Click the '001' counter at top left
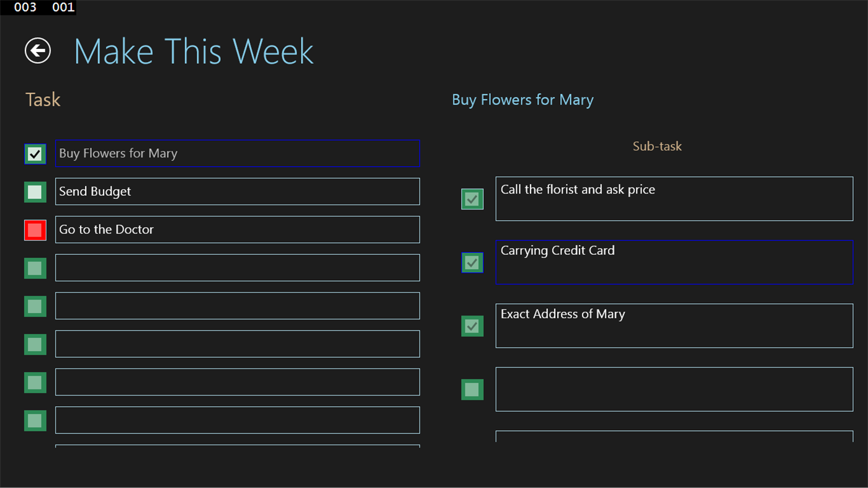Screen dimensions: 868x488 click(63, 7)
